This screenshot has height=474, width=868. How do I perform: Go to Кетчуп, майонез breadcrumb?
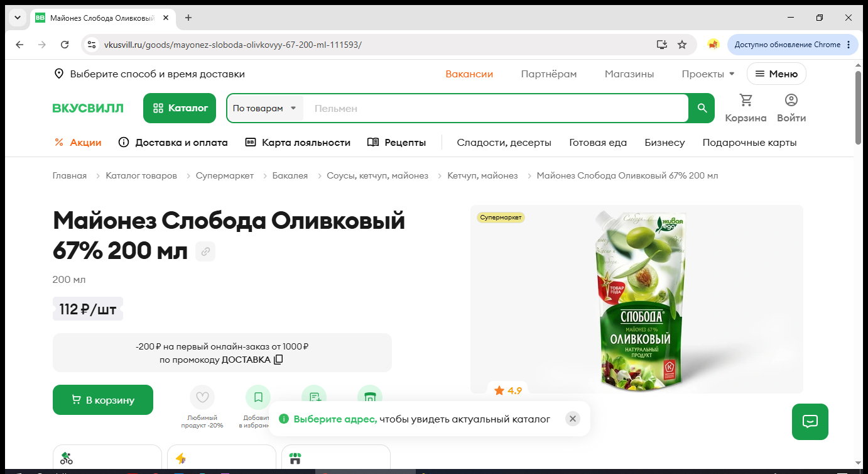tap(482, 176)
